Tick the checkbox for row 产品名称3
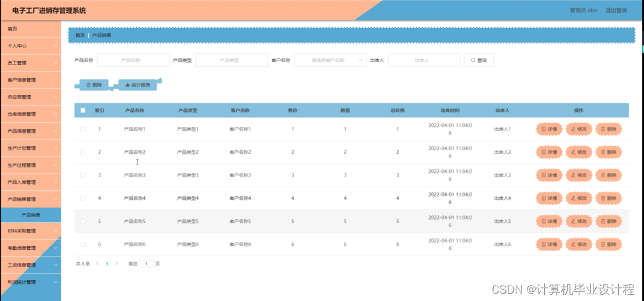This screenshot has height=301, width=644. [x=83, y=175]
